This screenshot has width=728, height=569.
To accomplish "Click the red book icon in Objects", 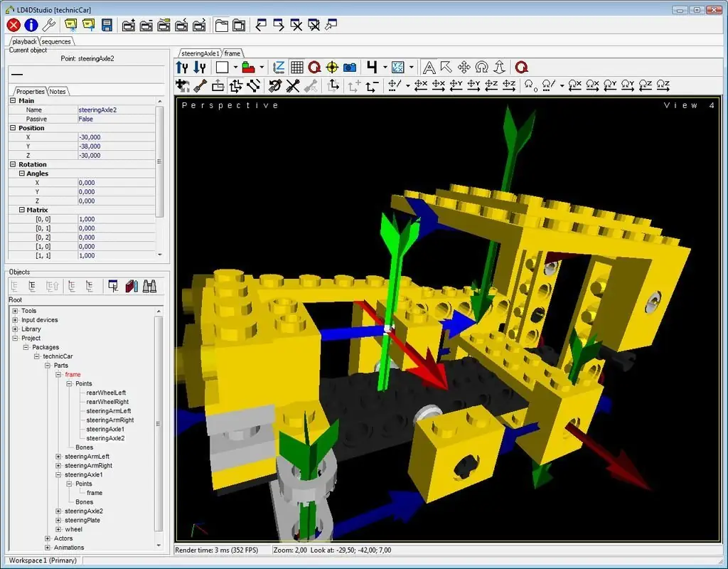I will pos(132,286).
